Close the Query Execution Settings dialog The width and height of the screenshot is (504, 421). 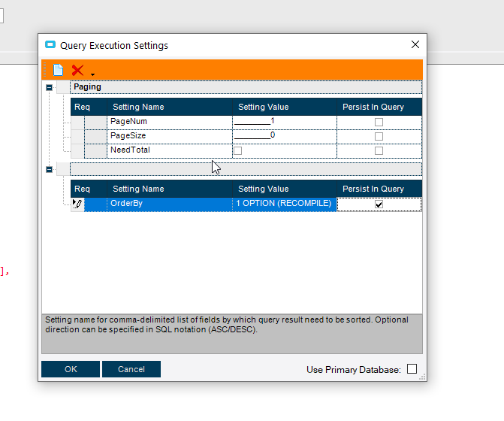coord(415,44)
